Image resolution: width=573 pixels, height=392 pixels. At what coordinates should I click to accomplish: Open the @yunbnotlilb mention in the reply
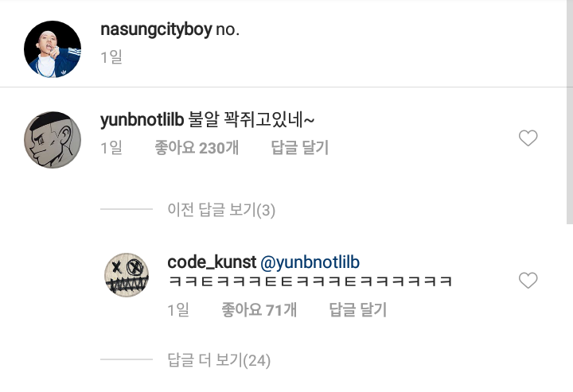(x=310, y=262)
